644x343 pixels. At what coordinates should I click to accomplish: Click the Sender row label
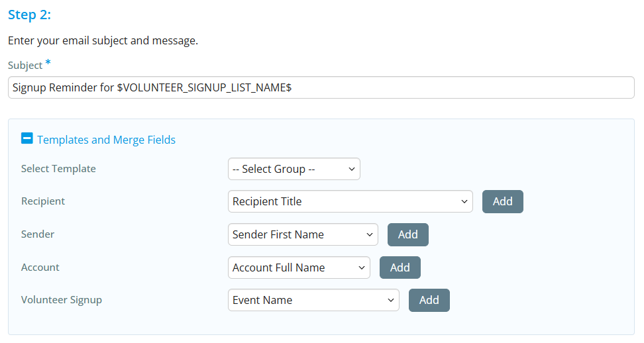click(38, 234)
